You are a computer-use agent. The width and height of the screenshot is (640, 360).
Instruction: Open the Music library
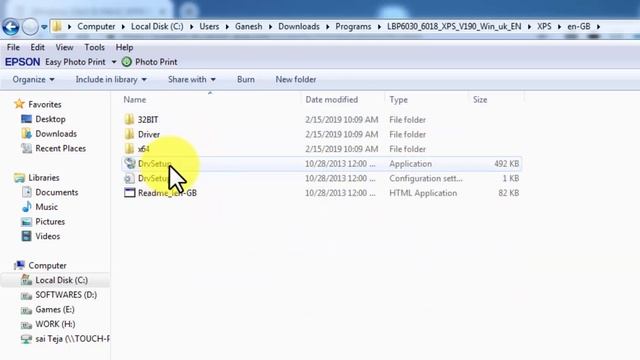(x=47, y=207)
